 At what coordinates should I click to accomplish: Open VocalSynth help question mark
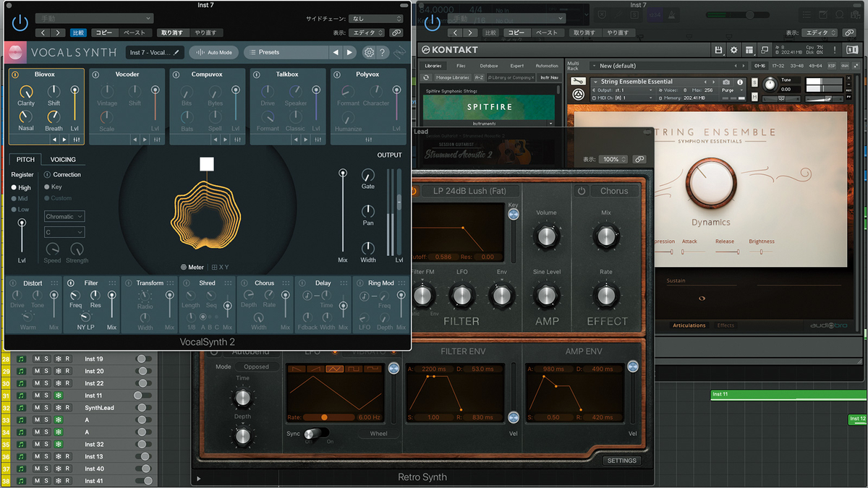click(383, 52)
